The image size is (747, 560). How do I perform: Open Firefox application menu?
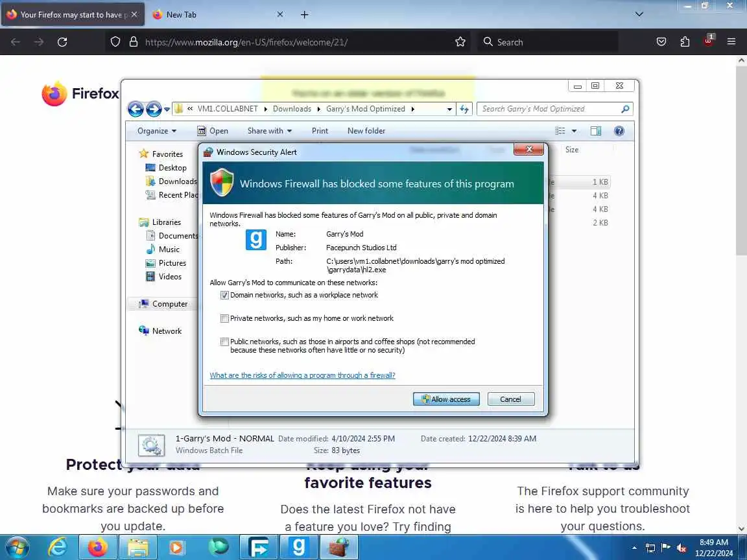tap(731, 42)
